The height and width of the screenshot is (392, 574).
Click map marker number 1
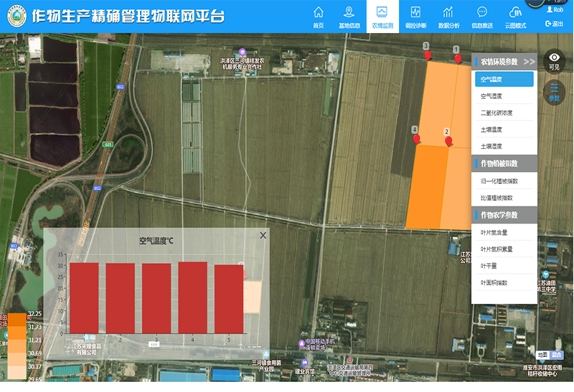(x=458, y=59)
